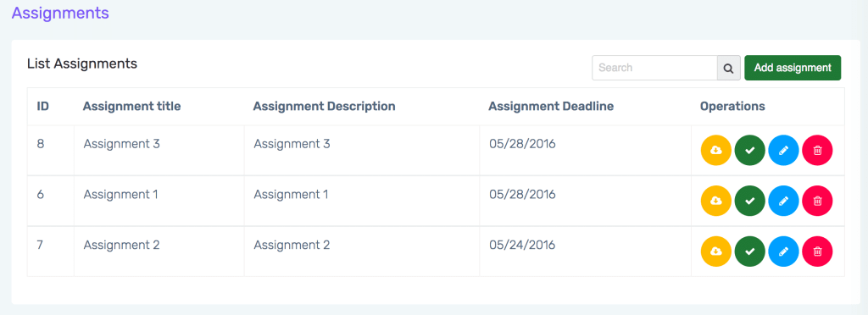
Task: Delete Assignment 1 via the red trash icon
Action: point(817,202)
